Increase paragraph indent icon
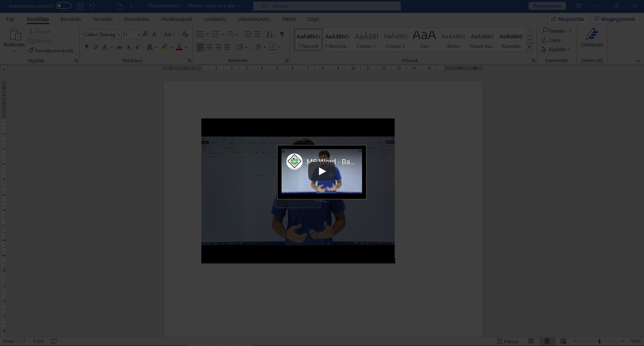This screenshot has height=346, width=644. pyautogui.click(x=257, y=34)
